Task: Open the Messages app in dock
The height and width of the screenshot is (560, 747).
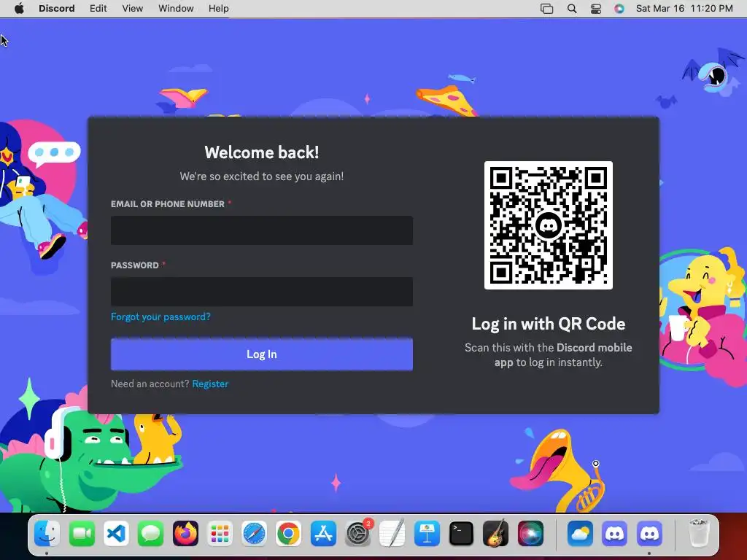Action: [150, 533]
